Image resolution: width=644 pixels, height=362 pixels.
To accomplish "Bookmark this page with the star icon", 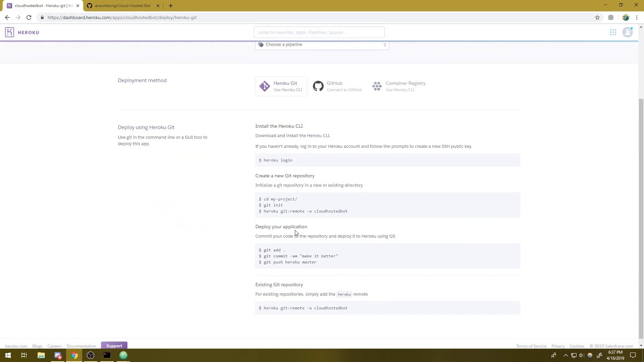I will [x=597, y=18].
